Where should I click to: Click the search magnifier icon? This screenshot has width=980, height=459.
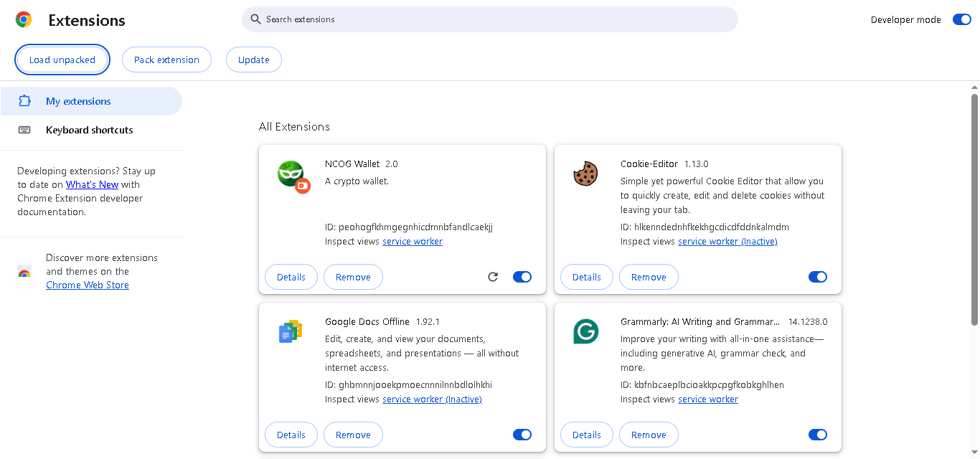(256, 19)
